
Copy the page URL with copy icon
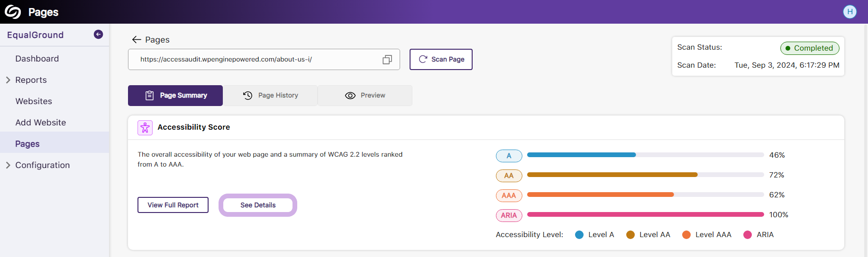coord(387,60)
